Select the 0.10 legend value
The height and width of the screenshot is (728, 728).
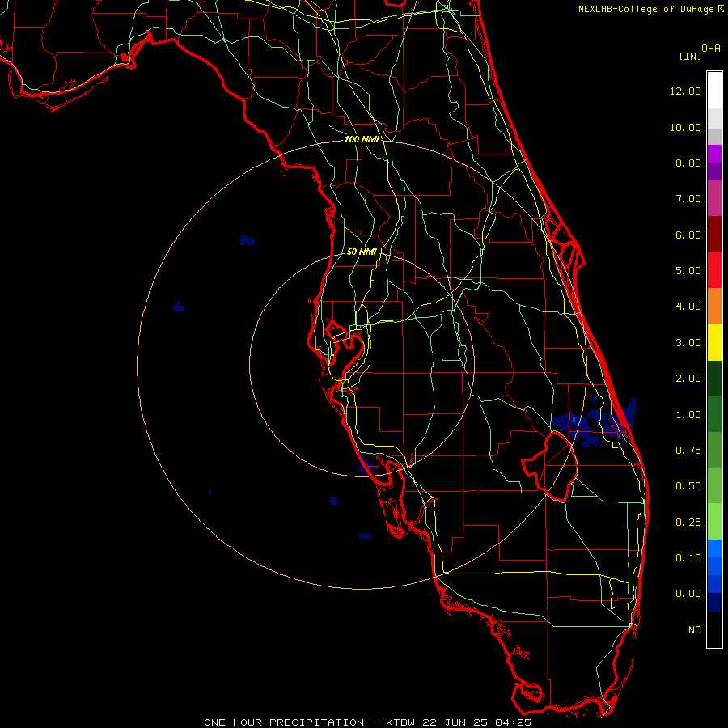(688, 558)
